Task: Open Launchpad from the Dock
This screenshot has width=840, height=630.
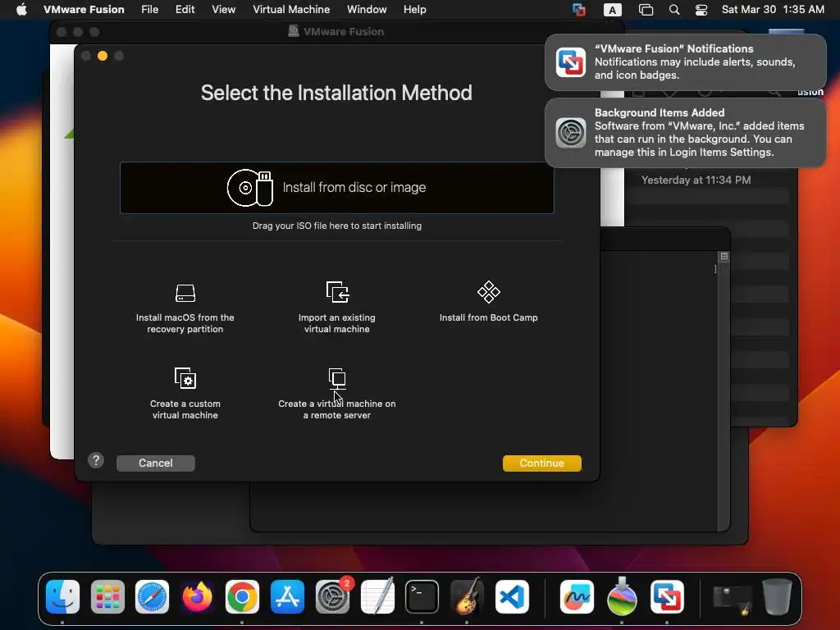Action: click(x=107, y=596)
